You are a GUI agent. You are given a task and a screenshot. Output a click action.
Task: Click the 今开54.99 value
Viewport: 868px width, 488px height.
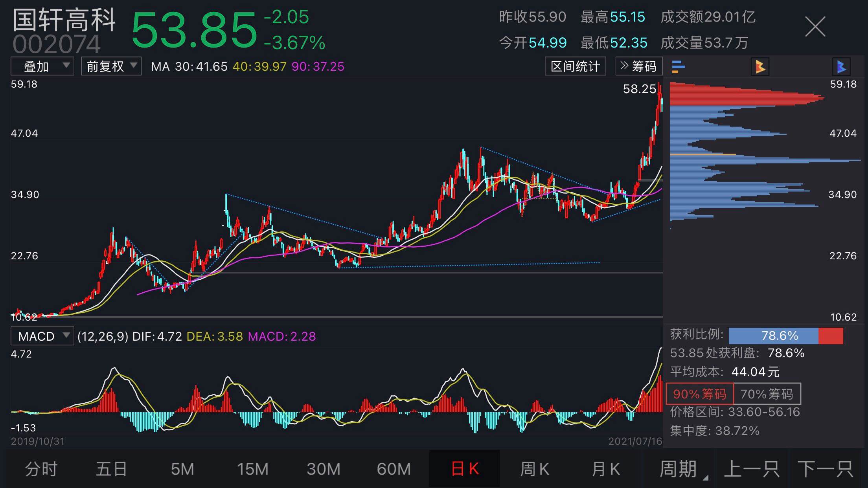pyautogui.click(x=533, y=43)
